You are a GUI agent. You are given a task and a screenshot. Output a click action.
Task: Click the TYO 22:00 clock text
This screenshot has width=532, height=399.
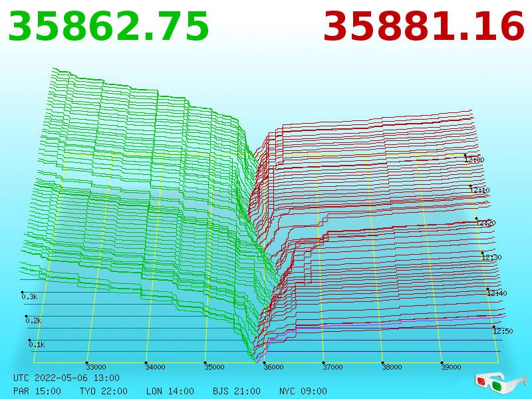click(x=104, y=391)
